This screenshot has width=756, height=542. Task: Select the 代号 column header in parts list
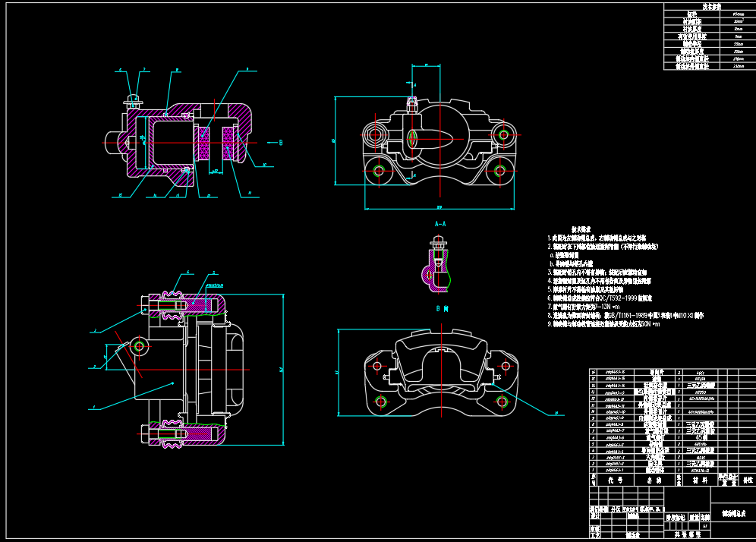(616, 481)
